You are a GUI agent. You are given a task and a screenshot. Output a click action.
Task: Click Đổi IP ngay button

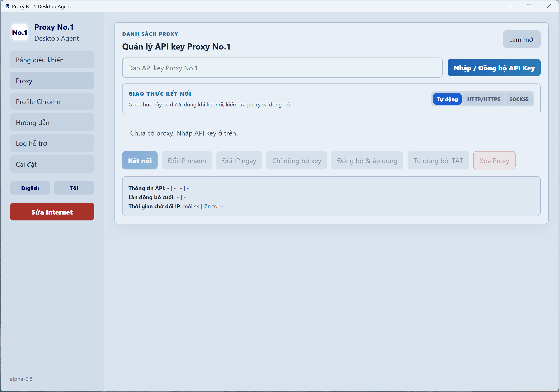239,161
